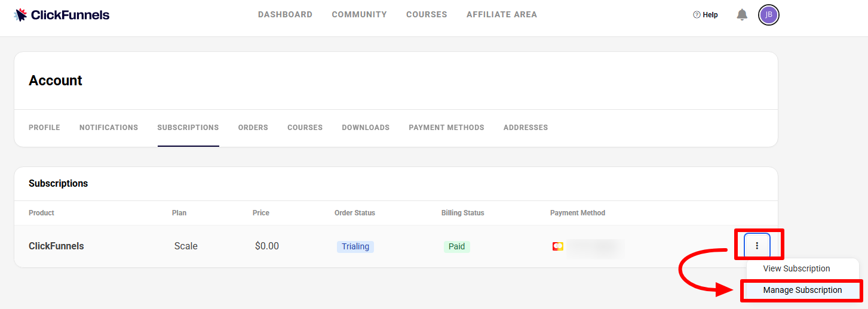Select Manage Subscription from the menu
This screenshot has height=309, width=868.
pyautogui.click(x=802, y=291)
